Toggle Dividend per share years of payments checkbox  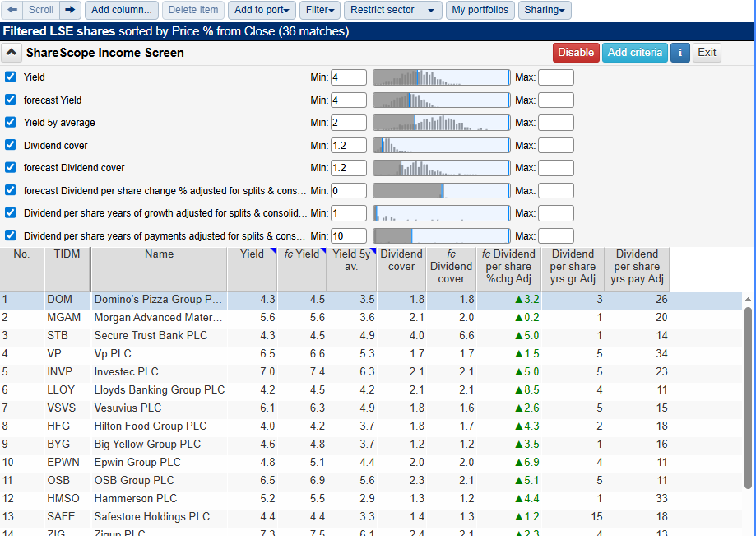(10, 235)
